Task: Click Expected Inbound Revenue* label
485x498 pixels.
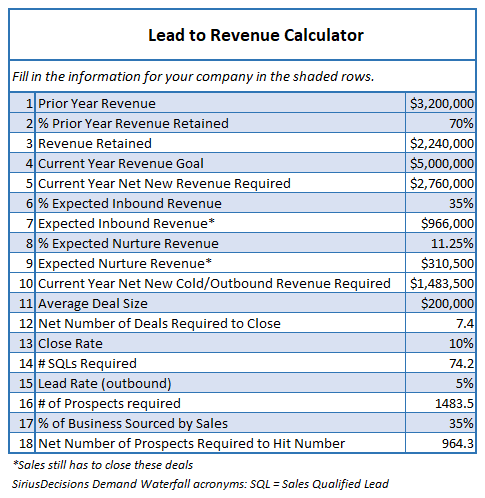Action: click(126, 223)
